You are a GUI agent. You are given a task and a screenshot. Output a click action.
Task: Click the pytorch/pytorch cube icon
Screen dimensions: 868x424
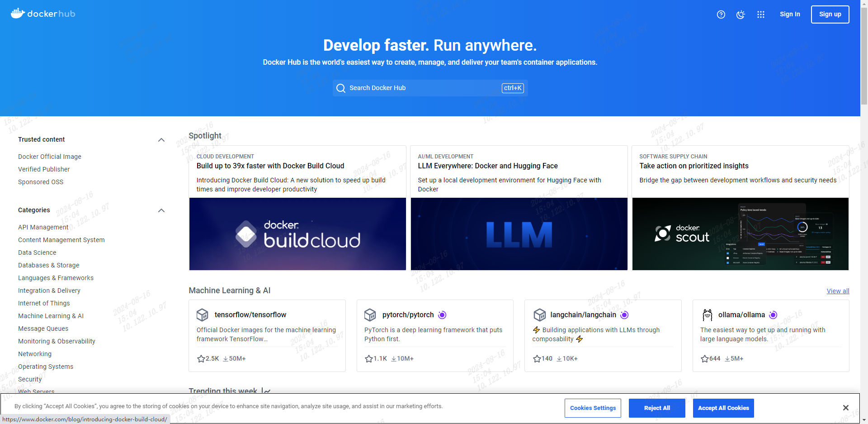[x=370, y=314]
